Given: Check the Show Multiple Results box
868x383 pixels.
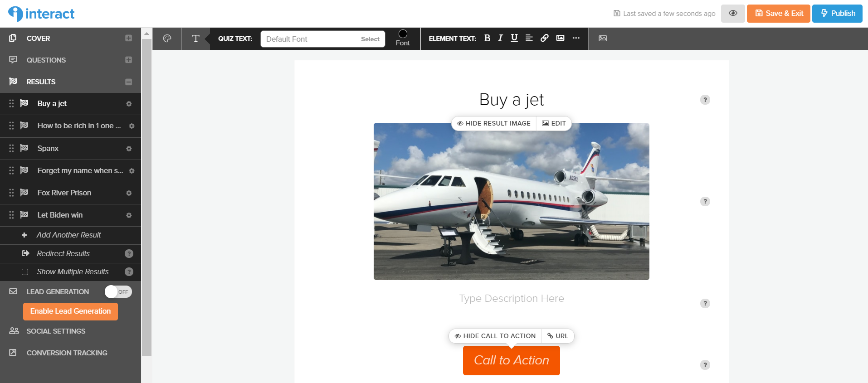Looking at the screenshot, I should (25, 272).
